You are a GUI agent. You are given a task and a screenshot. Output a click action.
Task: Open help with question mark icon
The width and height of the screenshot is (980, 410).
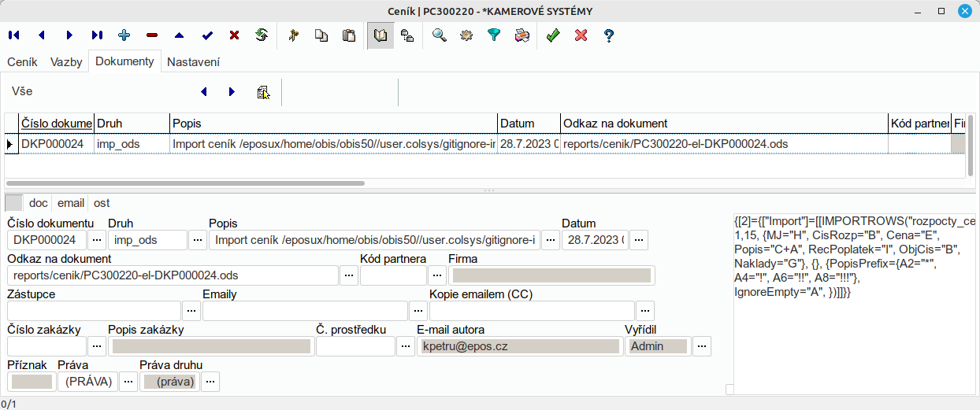point(608,35)
